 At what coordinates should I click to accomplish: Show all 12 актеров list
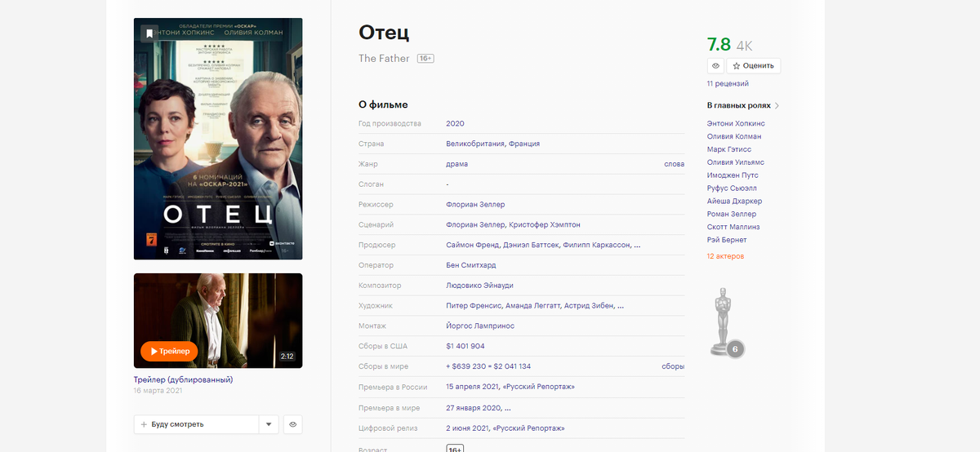tap(725, 257)
